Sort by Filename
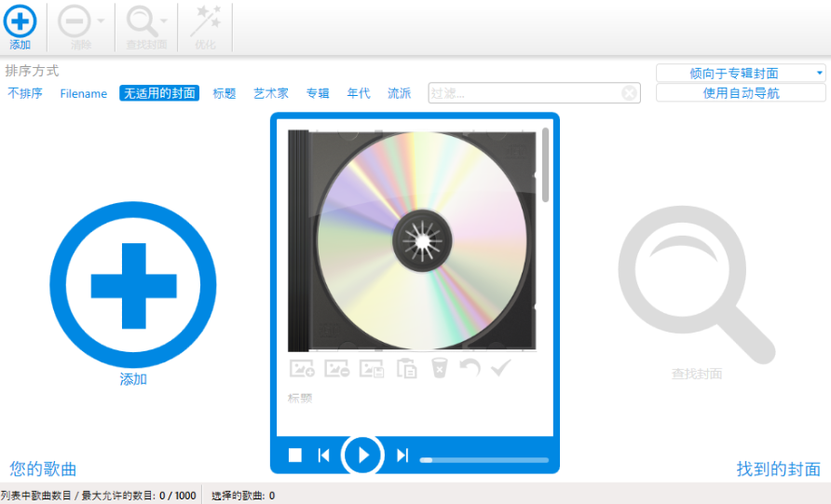Screen dimensions: 831x504 (x=83, y=94)
